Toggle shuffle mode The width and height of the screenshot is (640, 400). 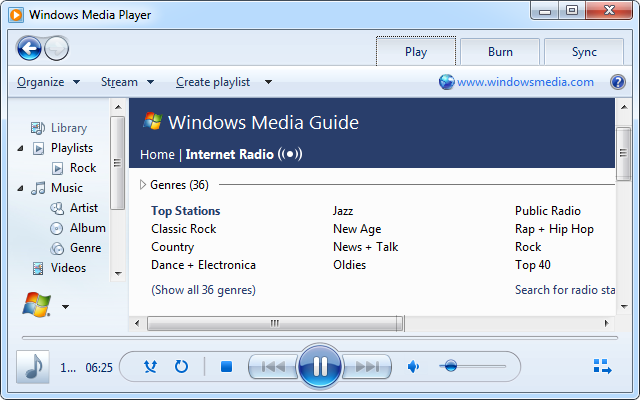[150, 367]
